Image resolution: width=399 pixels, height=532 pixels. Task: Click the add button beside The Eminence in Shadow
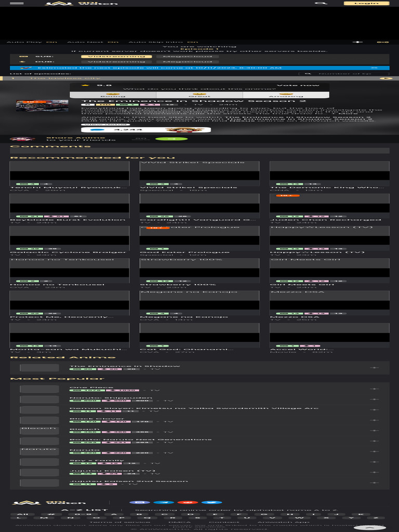374,367
